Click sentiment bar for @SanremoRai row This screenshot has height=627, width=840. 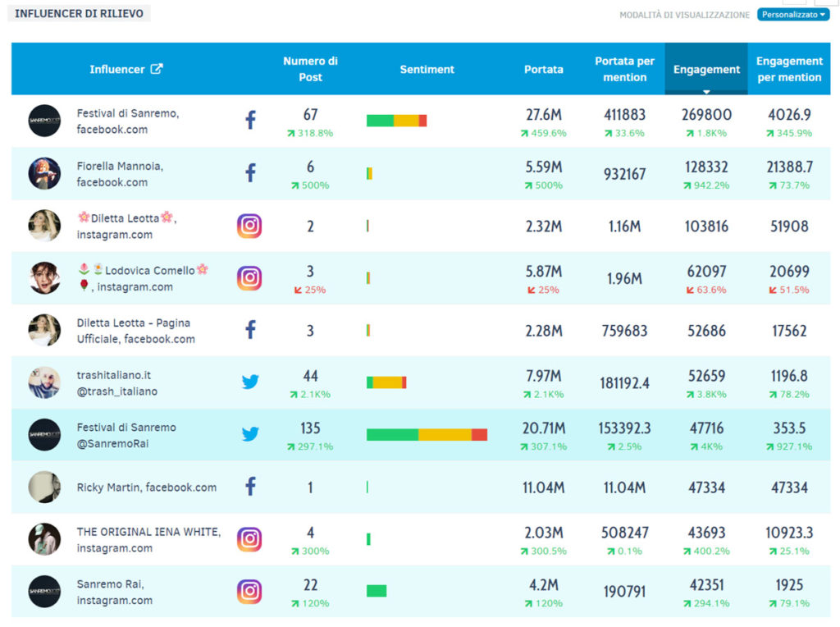[427, 434]
